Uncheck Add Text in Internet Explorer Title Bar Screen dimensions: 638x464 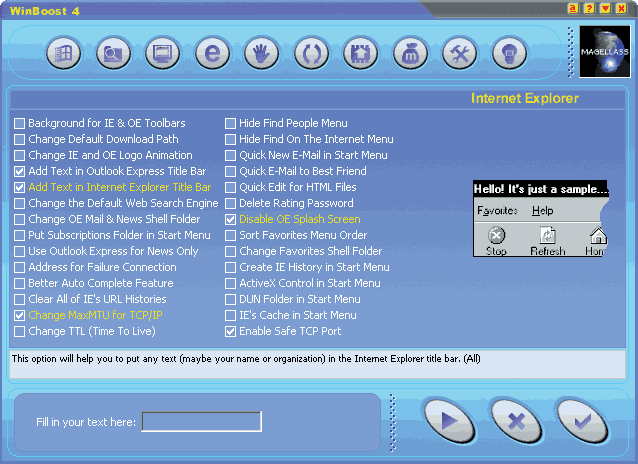tap(20, 188)
